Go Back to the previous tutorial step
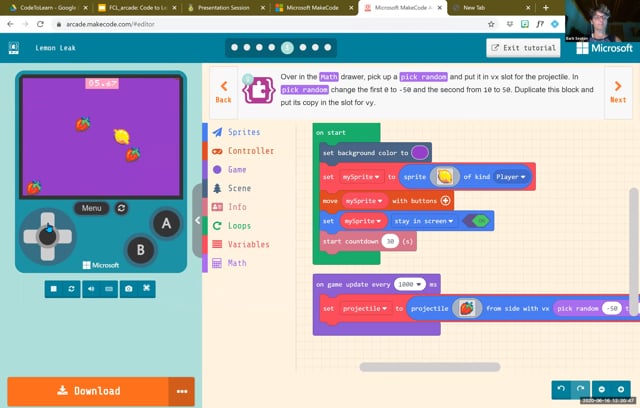 click(223, 92)
